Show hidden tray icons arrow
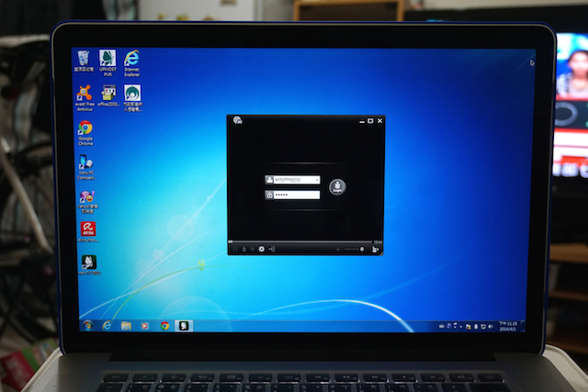Viewport: 588px width, 392px height. click(461, 327)
